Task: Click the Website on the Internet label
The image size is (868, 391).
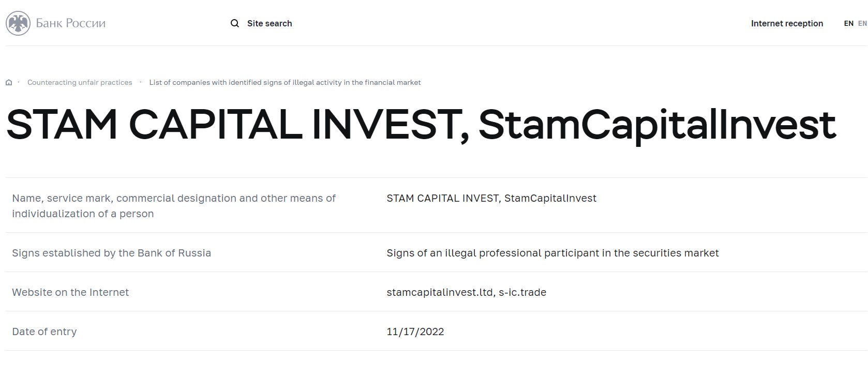Action: pyautogui.click(x=70, y=292)
